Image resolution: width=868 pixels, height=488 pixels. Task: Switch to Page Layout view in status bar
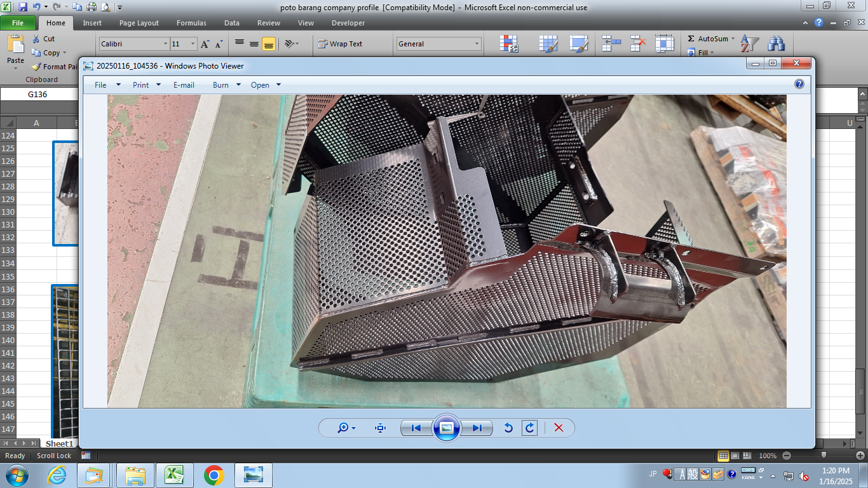pyautogui.click(x=735, y=456)
